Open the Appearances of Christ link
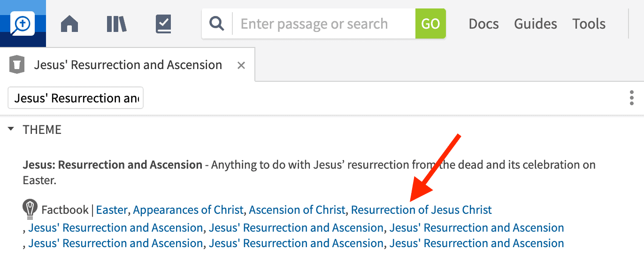Screen dimensions: 644x265 [x=188, y=210]
